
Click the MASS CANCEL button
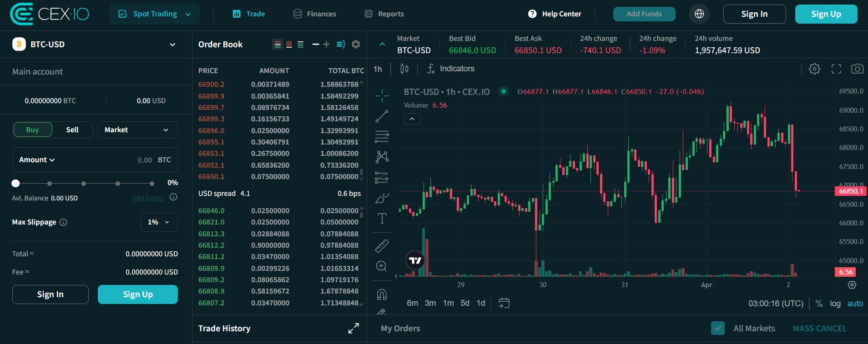pos(819,328)
